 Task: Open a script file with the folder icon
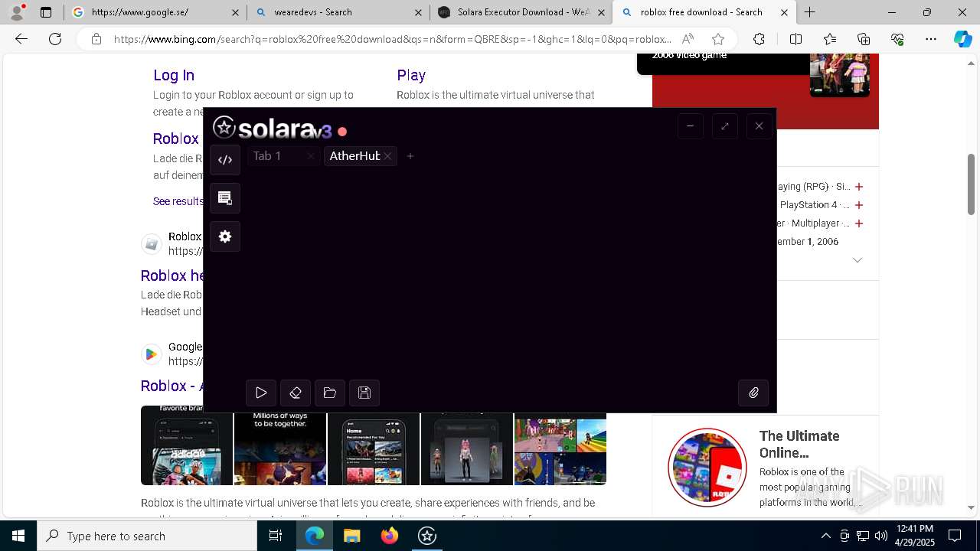coord(330,393)
